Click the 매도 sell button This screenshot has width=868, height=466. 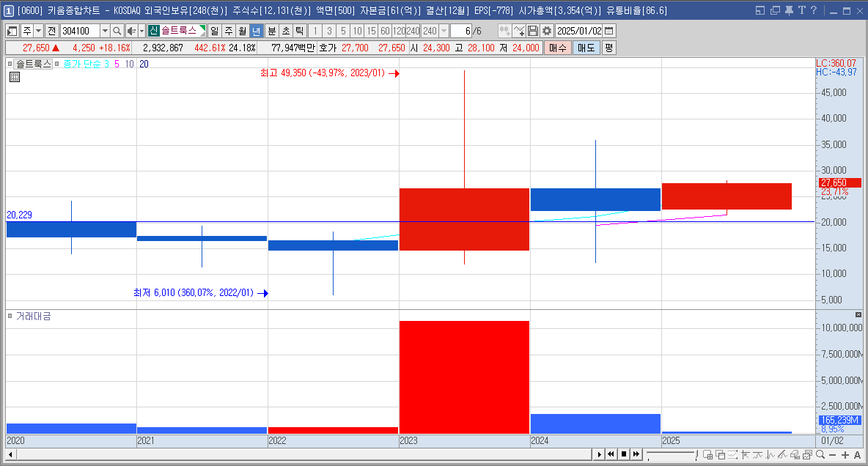586,48
